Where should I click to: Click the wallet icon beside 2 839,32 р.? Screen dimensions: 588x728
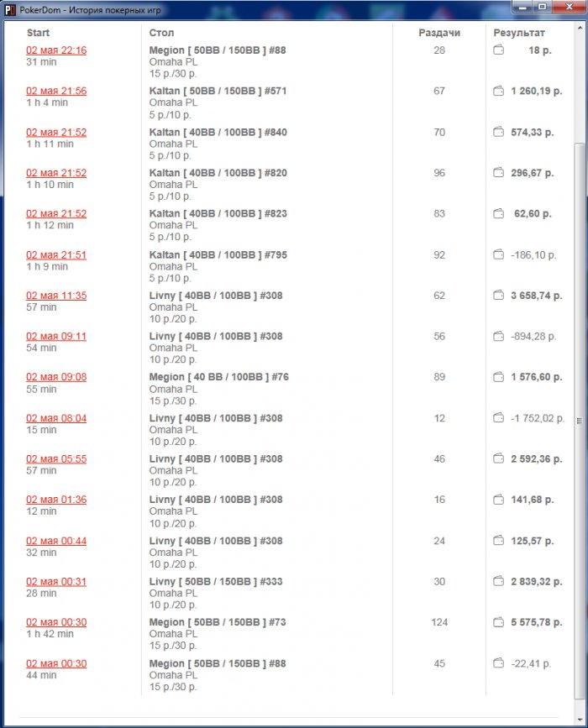498,582
